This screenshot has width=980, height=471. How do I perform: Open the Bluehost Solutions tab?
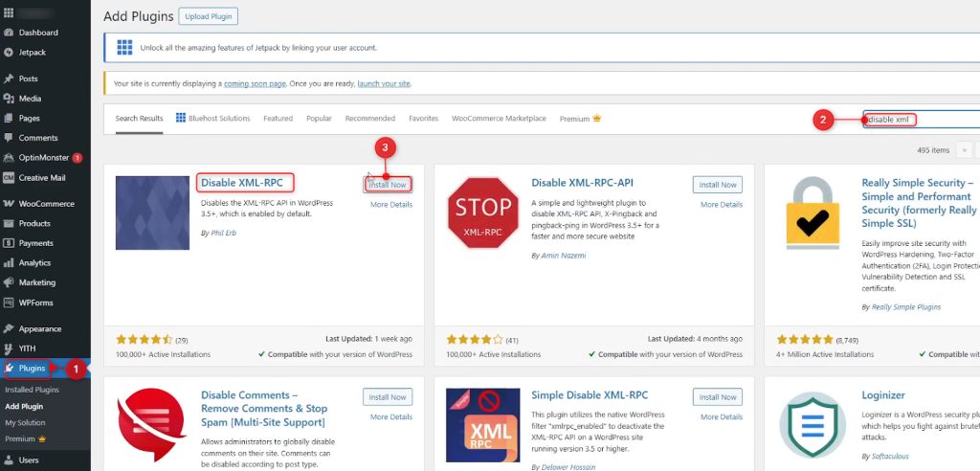click(x=213, y=118)
